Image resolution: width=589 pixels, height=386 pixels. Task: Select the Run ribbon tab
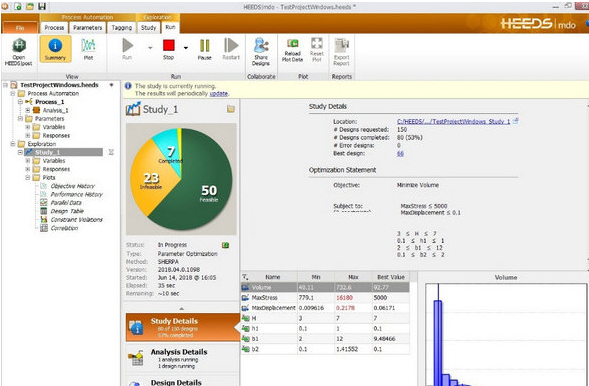tap(170, 27)
